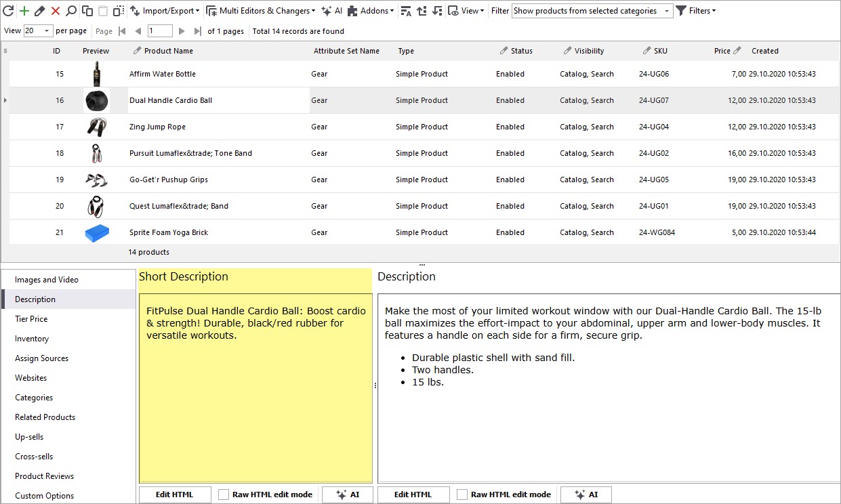Screen dimensions: 841x504
Task: Click the Edit product pencil icon
Action: pyautogui.click(x=39, y=11)
